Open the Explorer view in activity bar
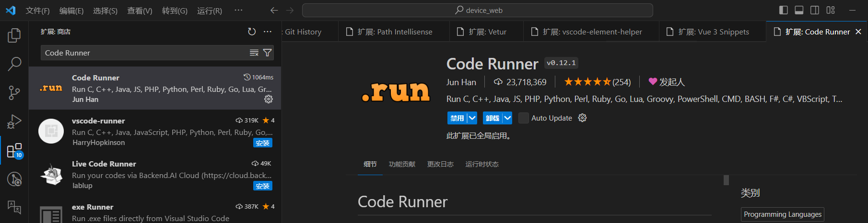This screenshot has height=223, width=868. [x=14, y=35]
